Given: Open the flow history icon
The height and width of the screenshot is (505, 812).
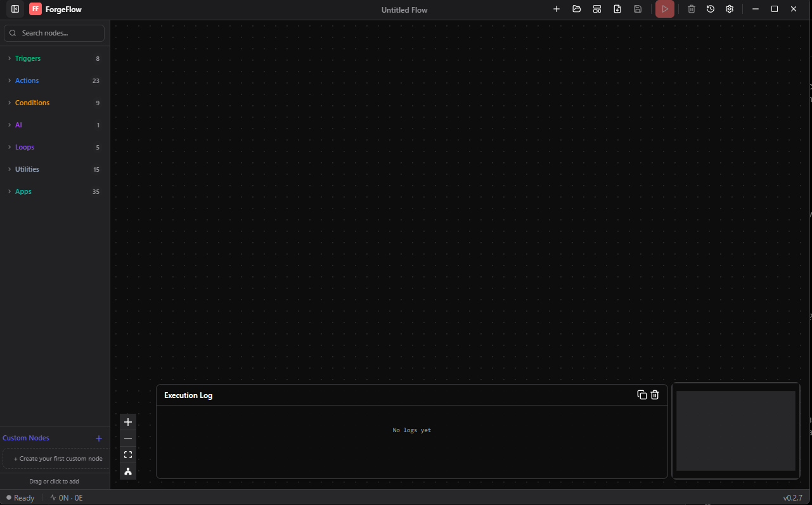Looking at the screenshot, I should (711, 9).
